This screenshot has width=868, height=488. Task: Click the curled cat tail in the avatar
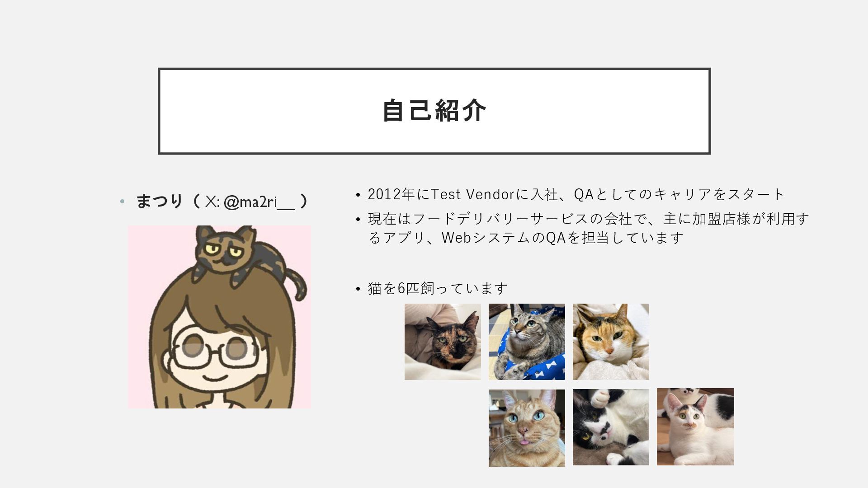pyautogui.click(x=296, y=285)
